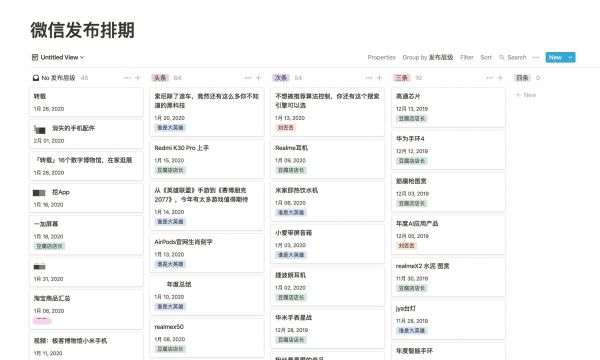Open the 小爱带屏音箱 card
600x360 pixels.
coord(328,244)
